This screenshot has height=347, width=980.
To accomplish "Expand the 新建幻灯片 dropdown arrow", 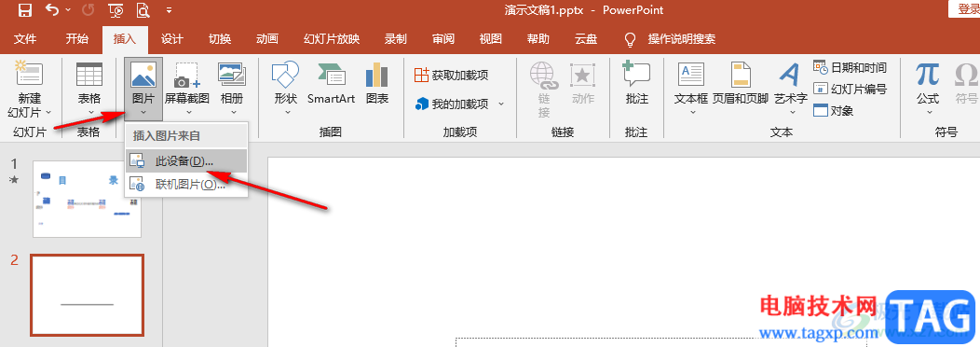I will [x=48, y=113].
